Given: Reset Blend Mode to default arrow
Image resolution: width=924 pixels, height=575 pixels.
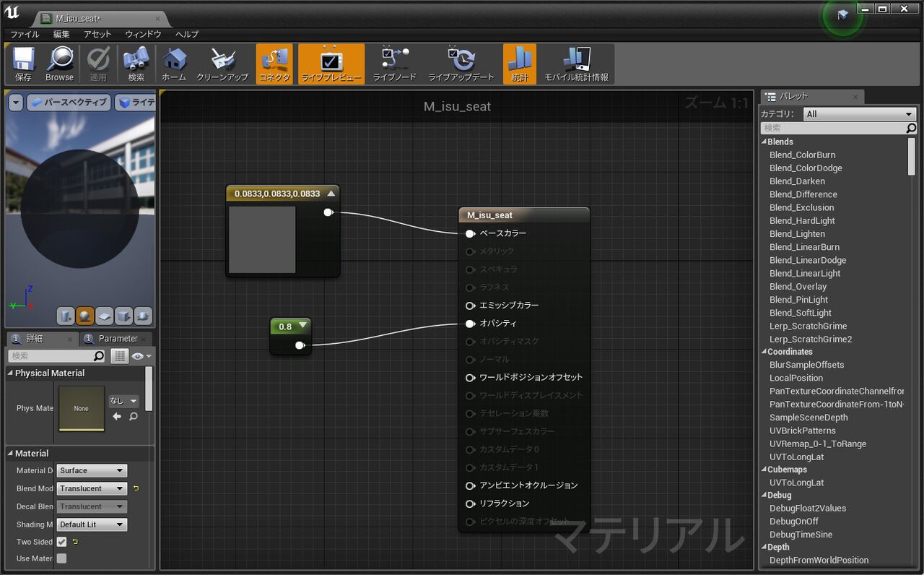Looking at the screenshot, I should 136,488.
